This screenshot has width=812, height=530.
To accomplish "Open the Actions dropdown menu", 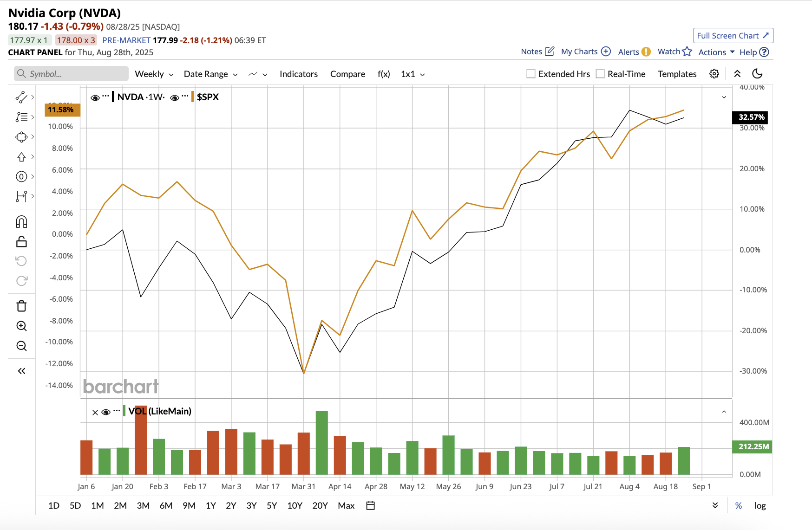I will tap(716, 52).
